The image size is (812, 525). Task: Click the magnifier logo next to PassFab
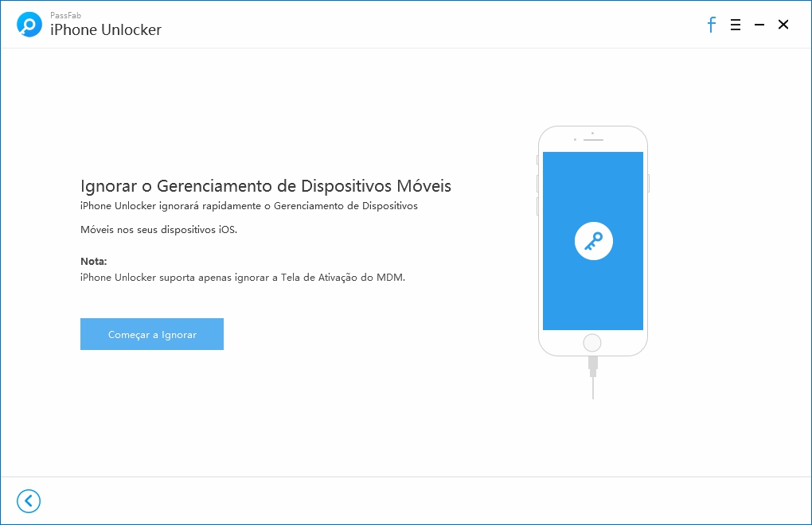point(29,23)
